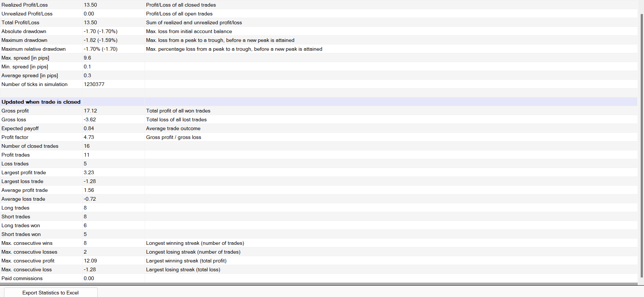Click the Max. consecutive profit value 12.09

(90, 261)
